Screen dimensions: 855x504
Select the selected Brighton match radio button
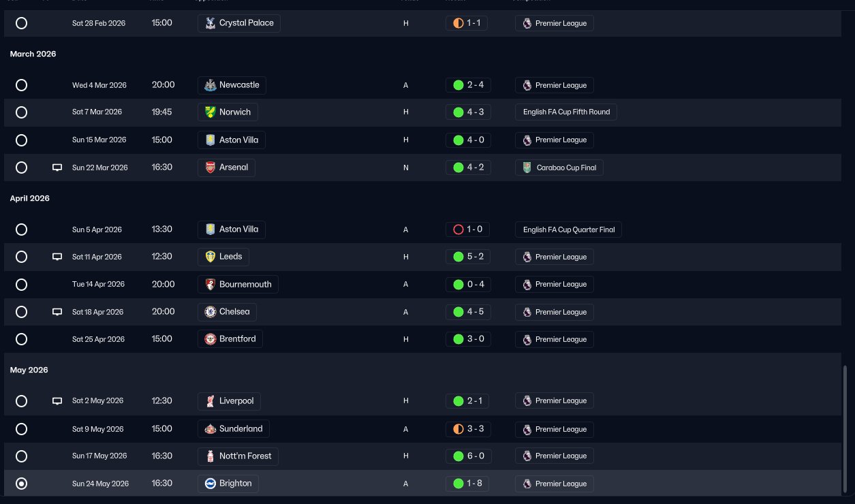tap(21, 484)
